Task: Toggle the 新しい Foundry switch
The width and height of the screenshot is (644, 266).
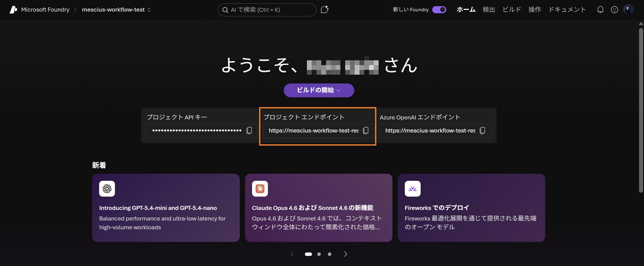Action: [439, 9]
